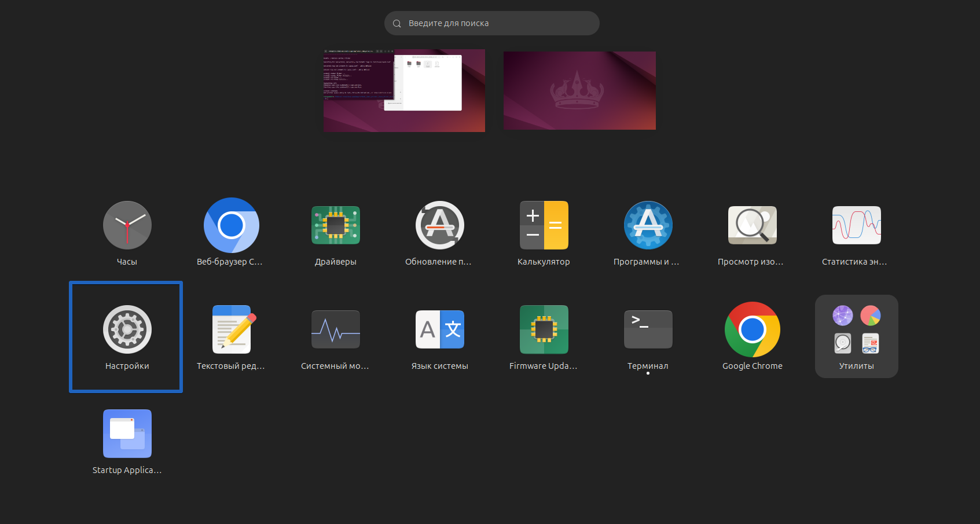
Task: Open Язык системы language settings
Action: pyautogui.click(x=439, y=330)
